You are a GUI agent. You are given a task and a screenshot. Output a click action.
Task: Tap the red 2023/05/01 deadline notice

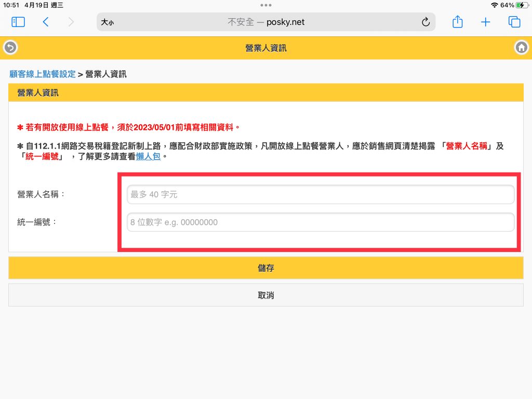(129, 127)
